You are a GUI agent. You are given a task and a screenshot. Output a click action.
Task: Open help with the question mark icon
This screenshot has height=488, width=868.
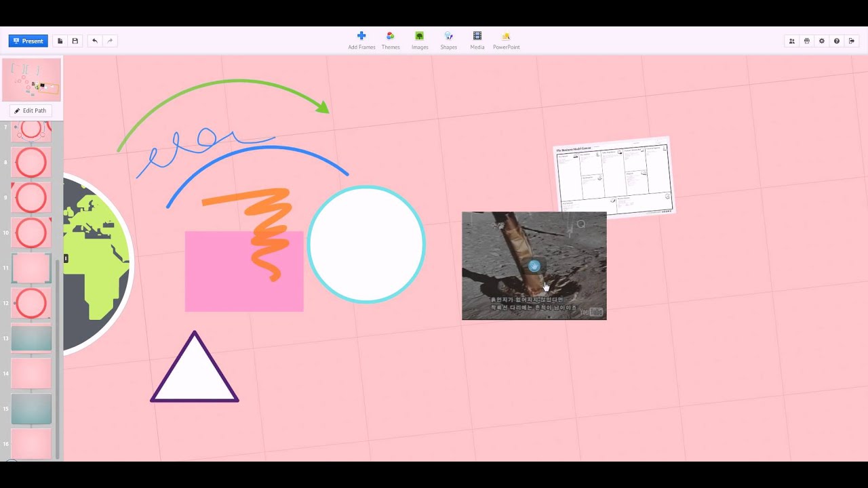(x=836, y=41)
